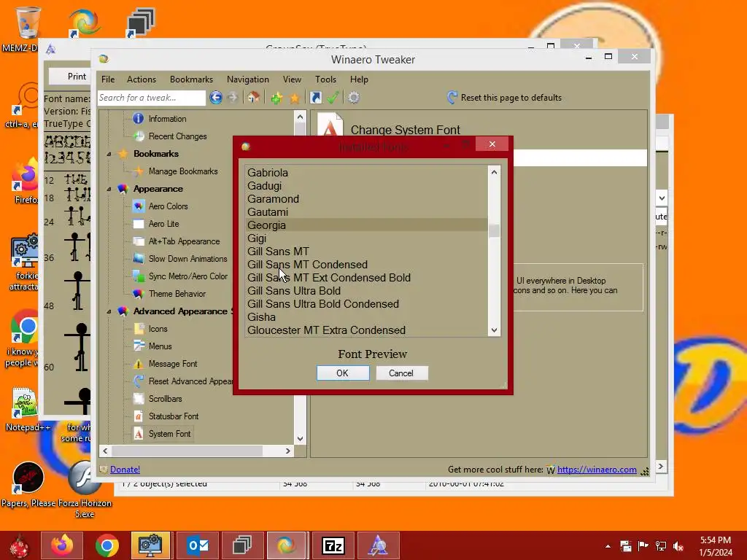Select Scrollbars tree item
747x560 pixels.
coord(165,399)
